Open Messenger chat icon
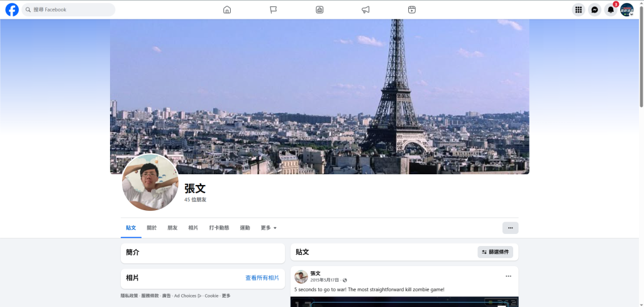 pyautogui.click(x=594, y=9)
